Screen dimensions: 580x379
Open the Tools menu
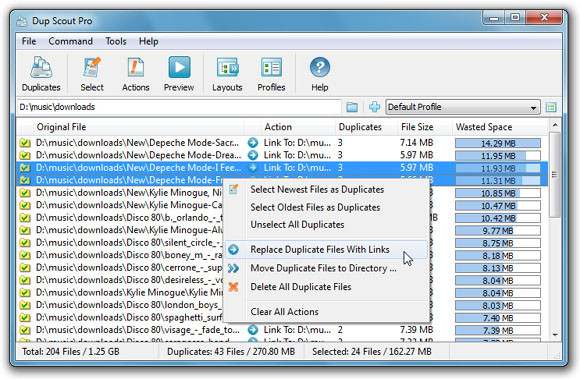pos(116,41)
